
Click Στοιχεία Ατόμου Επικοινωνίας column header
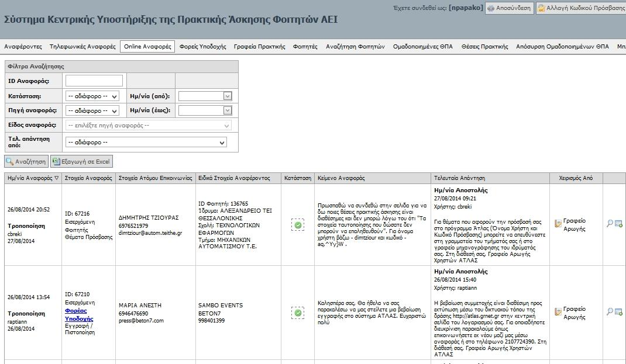point(155,178)
